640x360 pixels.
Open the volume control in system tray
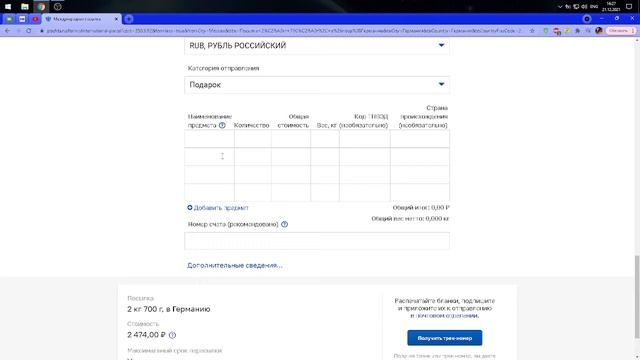[584, 7]
